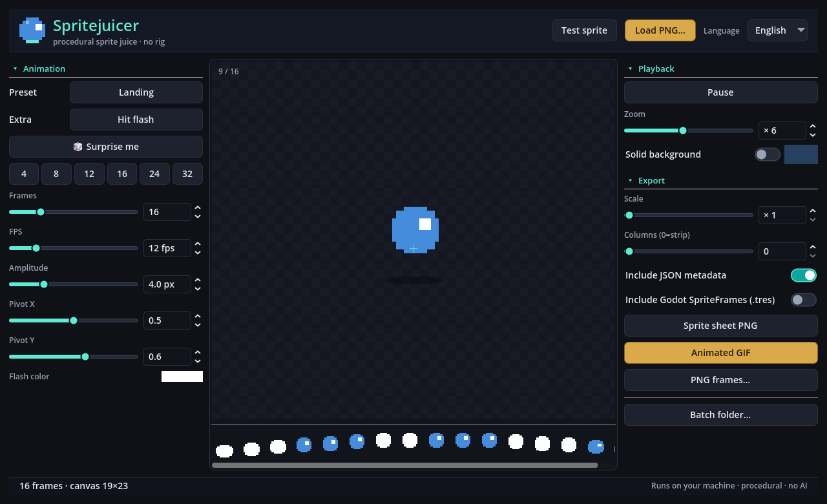
Task: Decrease Pivot Y with the down stepper arrow
Action: (x=198, y=361)
